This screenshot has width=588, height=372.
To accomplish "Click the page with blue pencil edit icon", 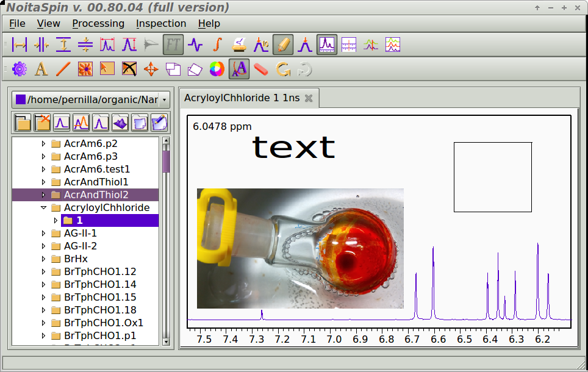I will pos(159,123).
